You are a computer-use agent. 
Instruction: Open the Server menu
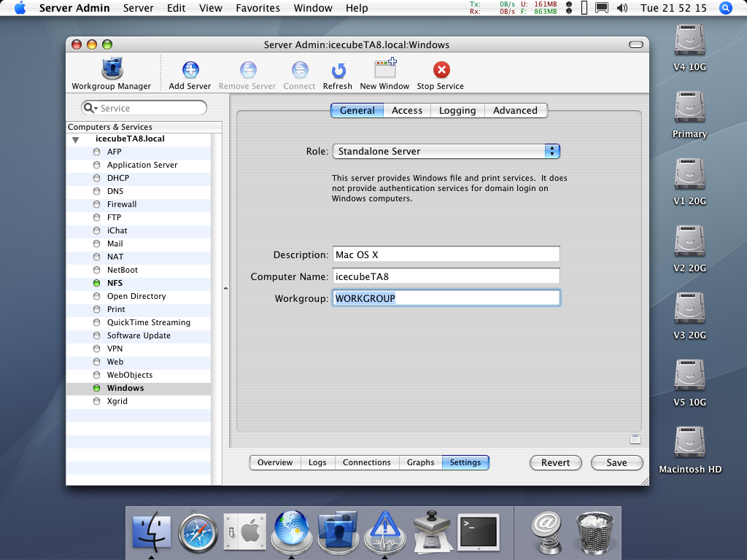coord(138,8)
